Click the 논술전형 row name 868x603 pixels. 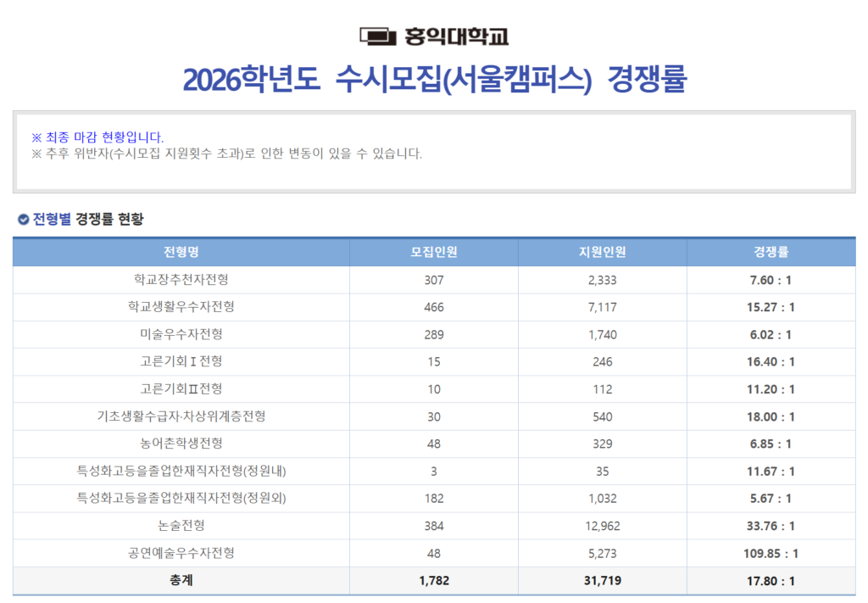click(181, 526)
